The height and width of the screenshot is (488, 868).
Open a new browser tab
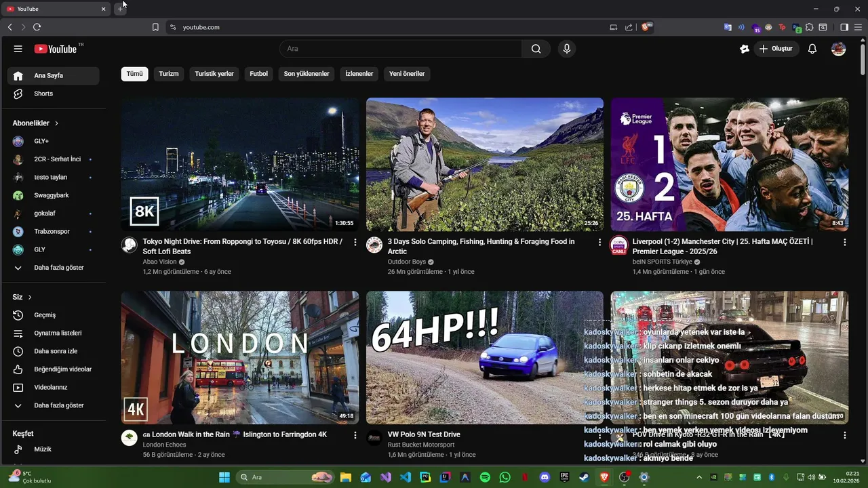pyautogui.click(x=120, y=9)
